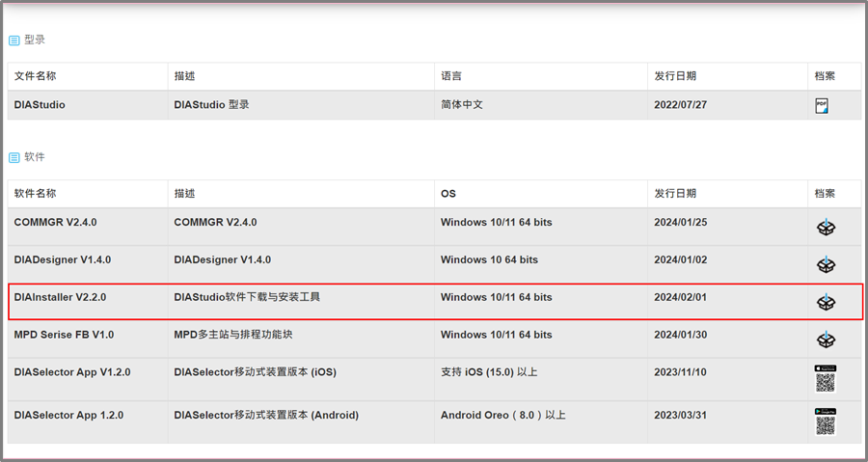The image size is (868, 462).
Task: Click the 2023/11/10 release date
Action: 680,372
